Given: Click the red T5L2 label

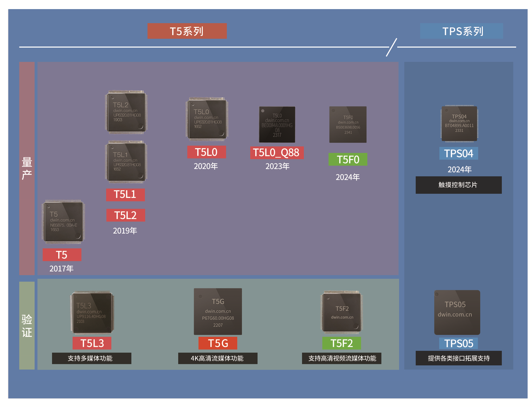Looking at the screenshot, I should tap(126, 215).
